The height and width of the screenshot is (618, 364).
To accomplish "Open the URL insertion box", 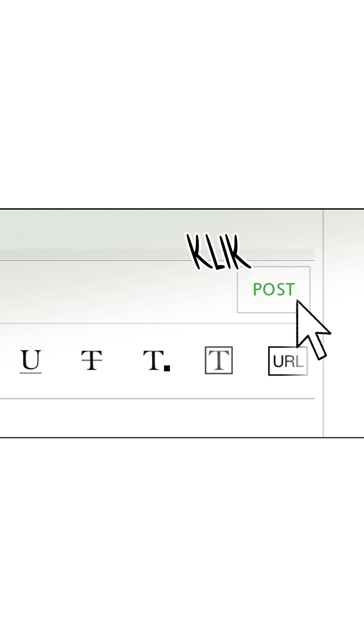I will 288,361.
